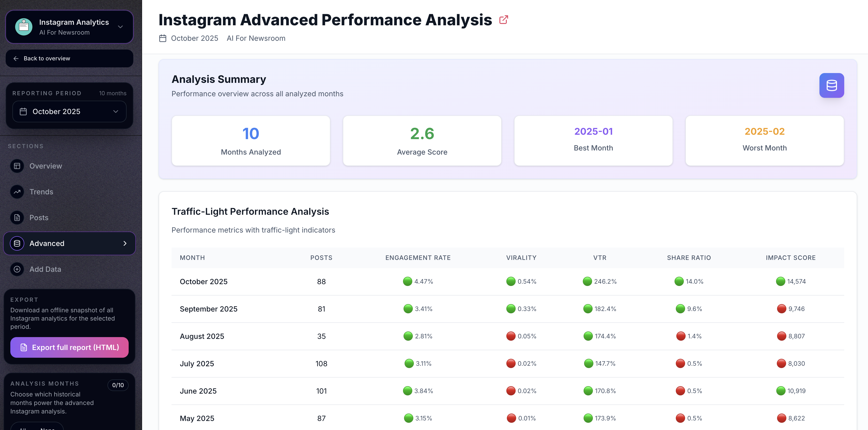The width and height of the screenshot is (868, 430).
Task: Switch to the Trends section
Action: pos(41,192)
